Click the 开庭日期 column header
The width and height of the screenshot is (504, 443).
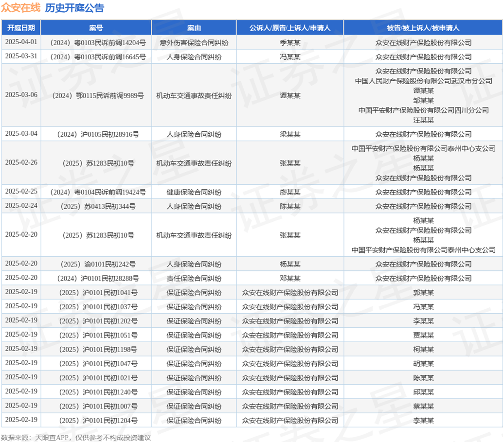pyautogui.click(x=21, y=28)
